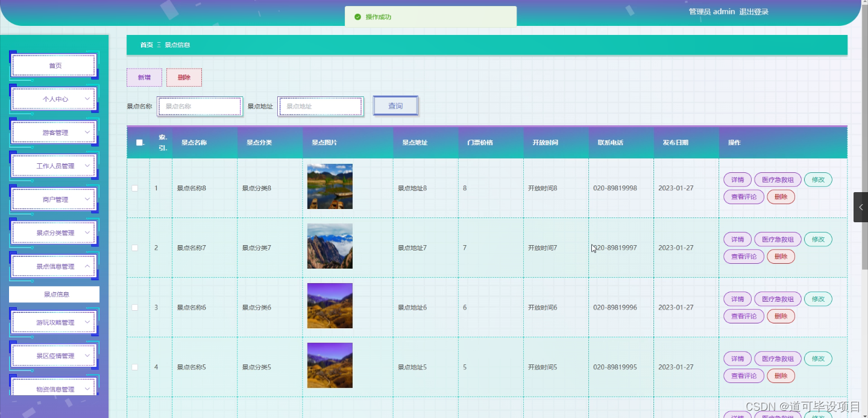
Task: Open the thumbnail image of 景点名称7
Action: click(x=330, y=246)
